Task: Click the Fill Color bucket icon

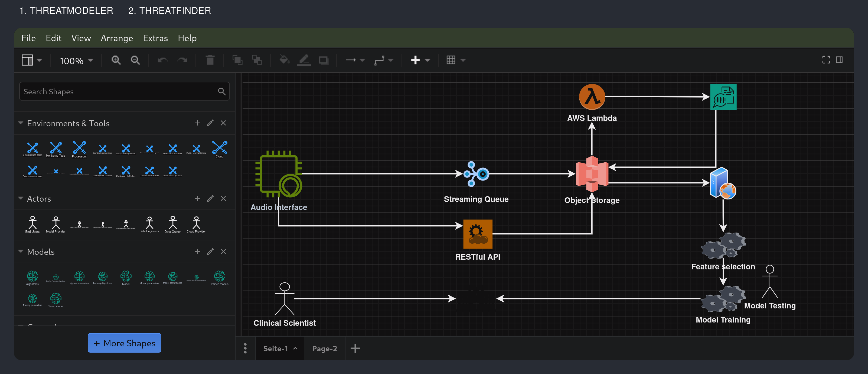Action: (284, 60)
